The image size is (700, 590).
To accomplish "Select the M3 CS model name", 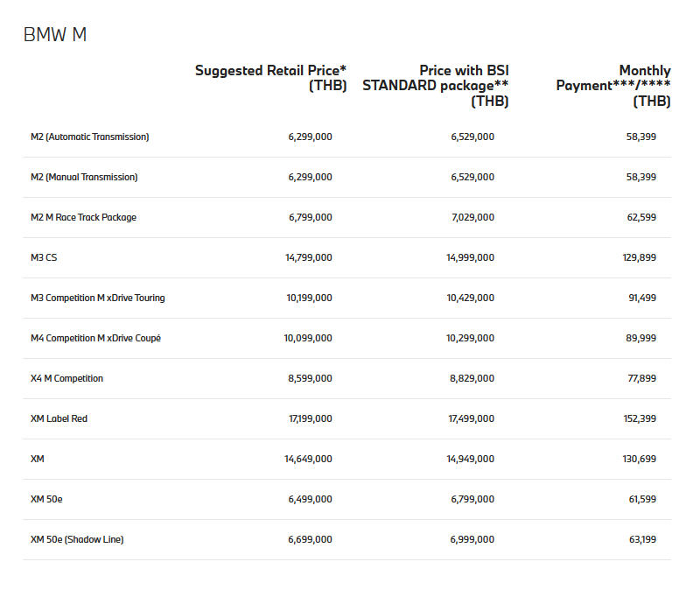I will pyautogui.click(x=44, y=257).
